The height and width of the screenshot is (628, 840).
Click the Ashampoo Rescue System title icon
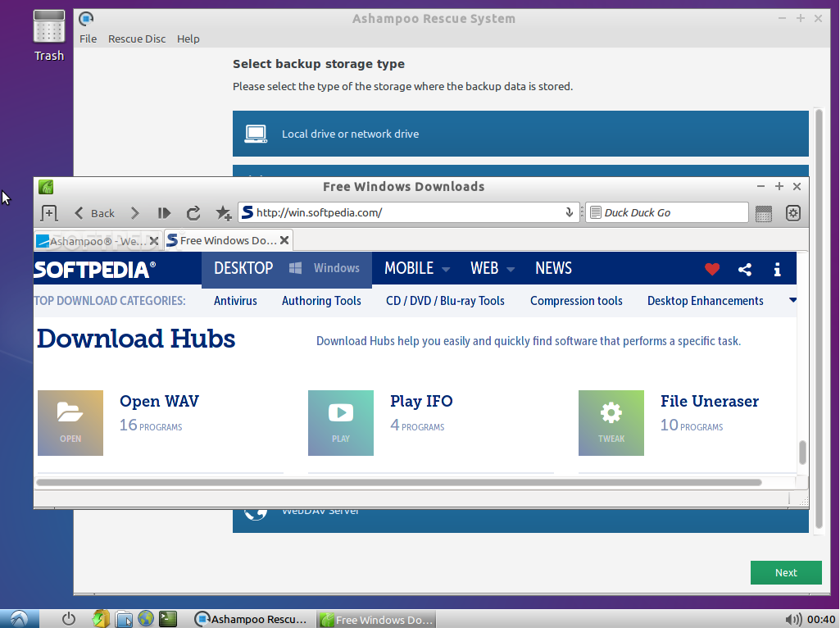point(86,19)
